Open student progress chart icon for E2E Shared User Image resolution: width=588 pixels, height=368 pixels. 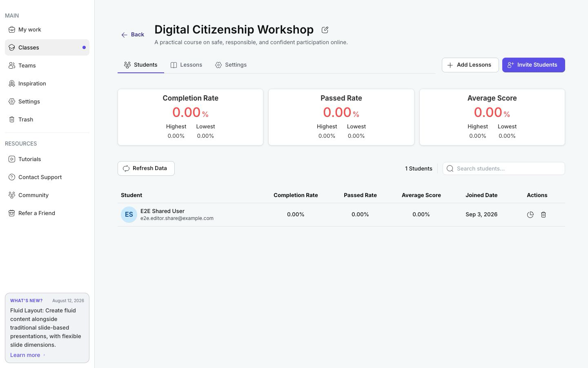click(530, 215)
